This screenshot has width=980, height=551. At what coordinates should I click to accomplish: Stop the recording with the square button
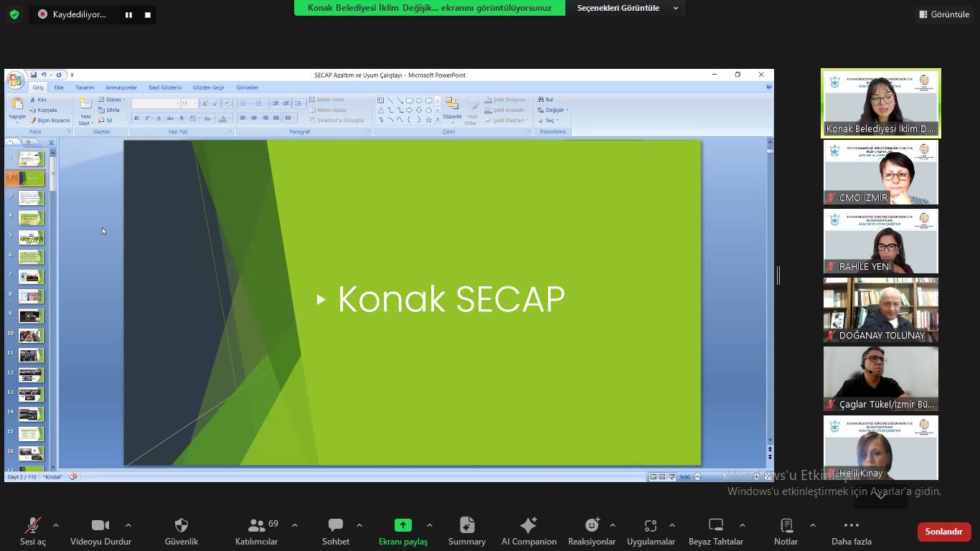pos(148,14)
